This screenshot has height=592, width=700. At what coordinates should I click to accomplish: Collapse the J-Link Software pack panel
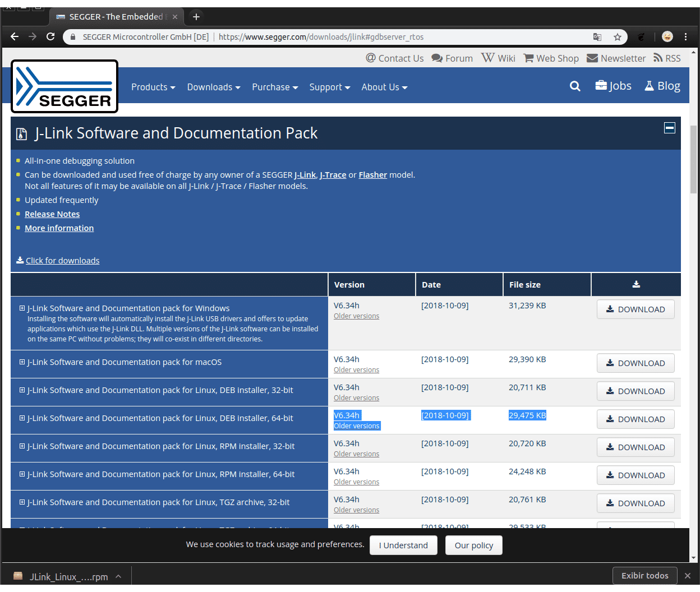click(x=670, y=128)
